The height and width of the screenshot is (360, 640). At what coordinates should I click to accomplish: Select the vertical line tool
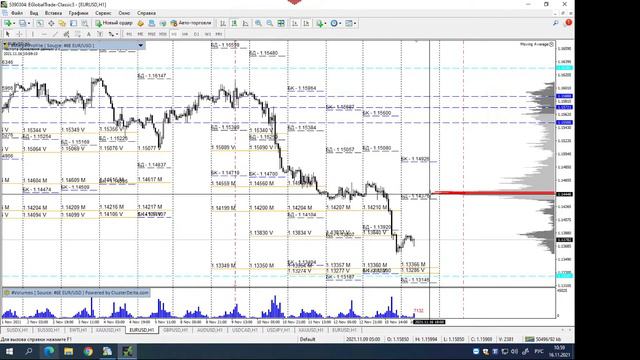click(x=33, y=34)
